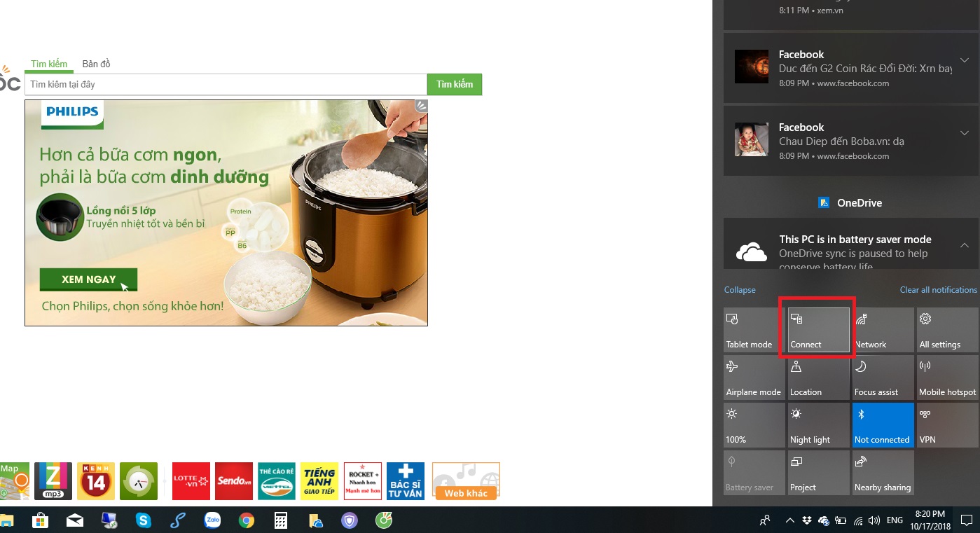
Task: Click the Dropbox tray icon
Action: click(807, 520)
